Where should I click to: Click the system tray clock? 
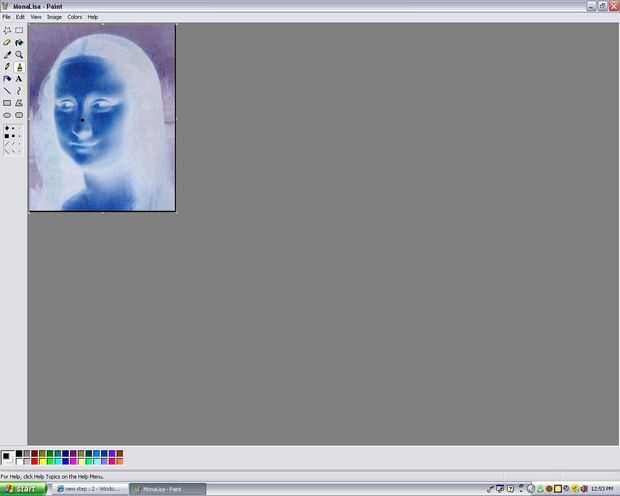point(602,489)
